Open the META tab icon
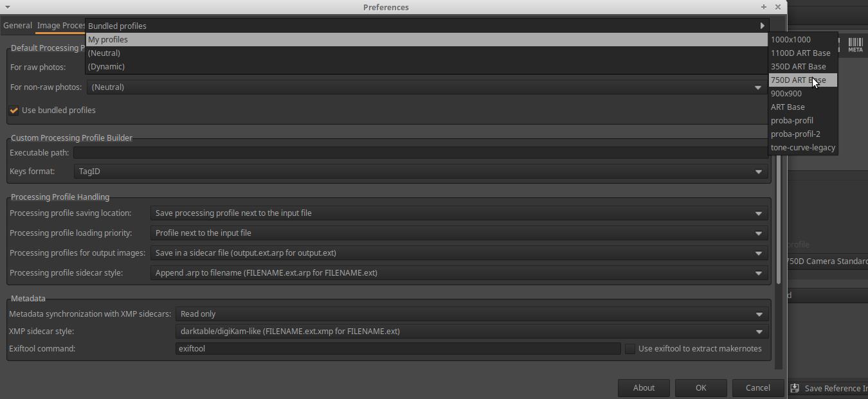Image resolution: width=868 pixels, height=399 pixels. pos(855,44)
